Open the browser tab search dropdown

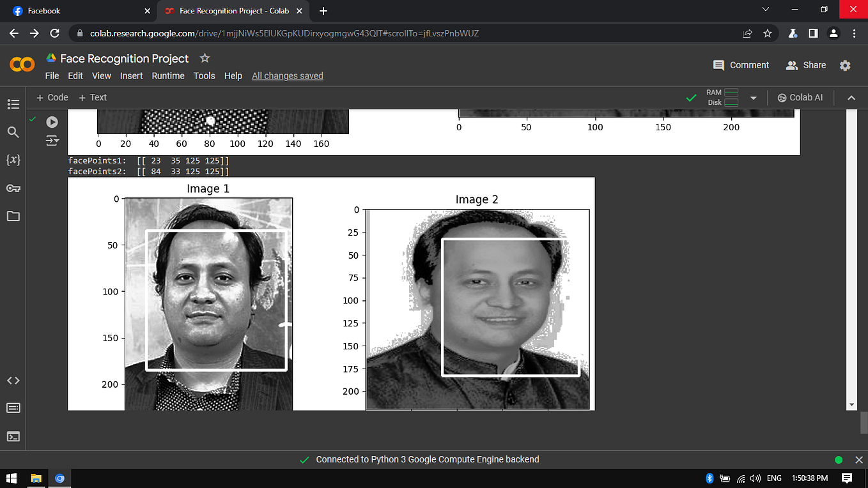pyautogui.click(x=765, y=10)
